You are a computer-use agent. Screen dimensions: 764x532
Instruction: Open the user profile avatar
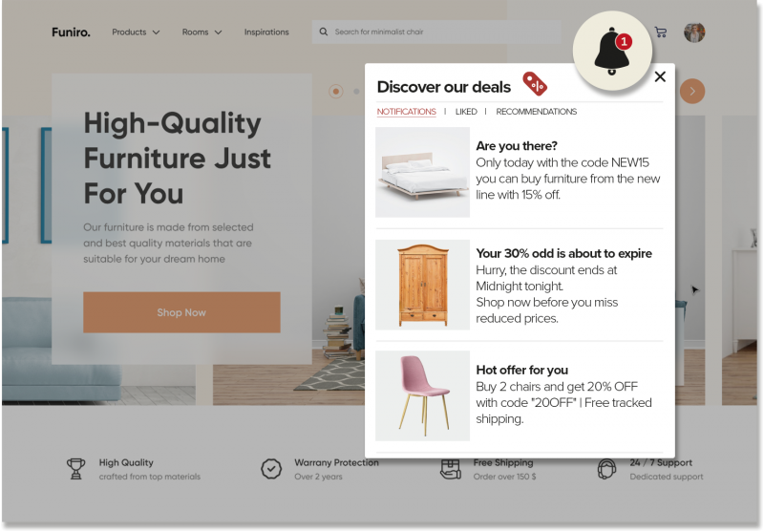click(694, 32)
